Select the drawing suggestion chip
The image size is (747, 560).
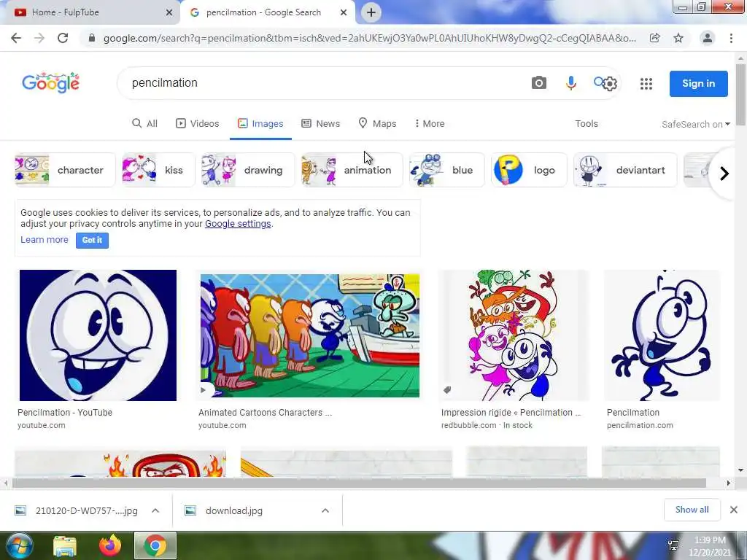(248, 170)
